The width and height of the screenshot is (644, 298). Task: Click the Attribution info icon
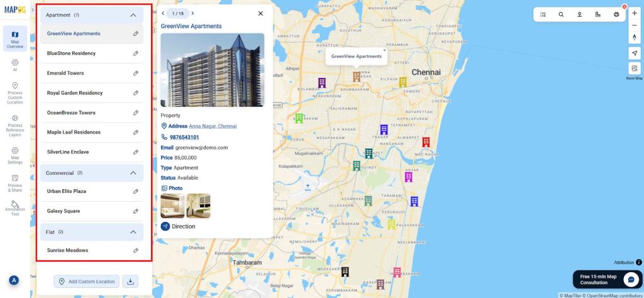pos(639,262)
